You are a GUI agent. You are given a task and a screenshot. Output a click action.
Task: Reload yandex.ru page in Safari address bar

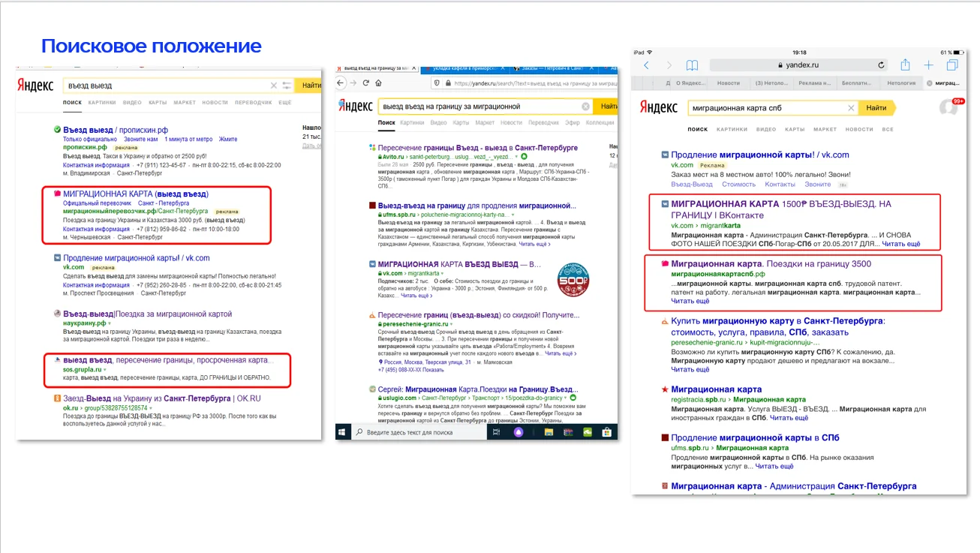[x=882, y=65]
